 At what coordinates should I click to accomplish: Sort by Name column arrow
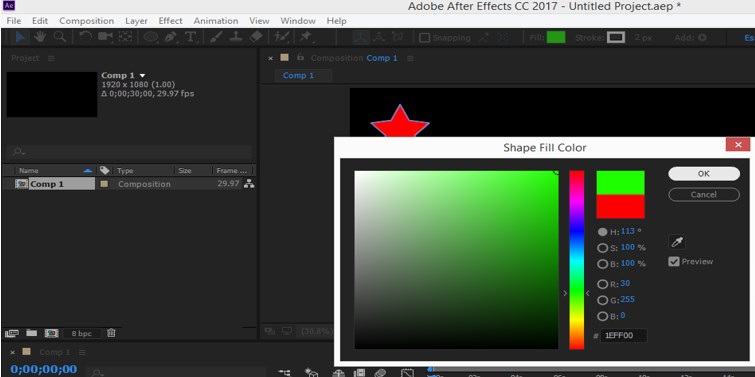(x=87, y=170)
